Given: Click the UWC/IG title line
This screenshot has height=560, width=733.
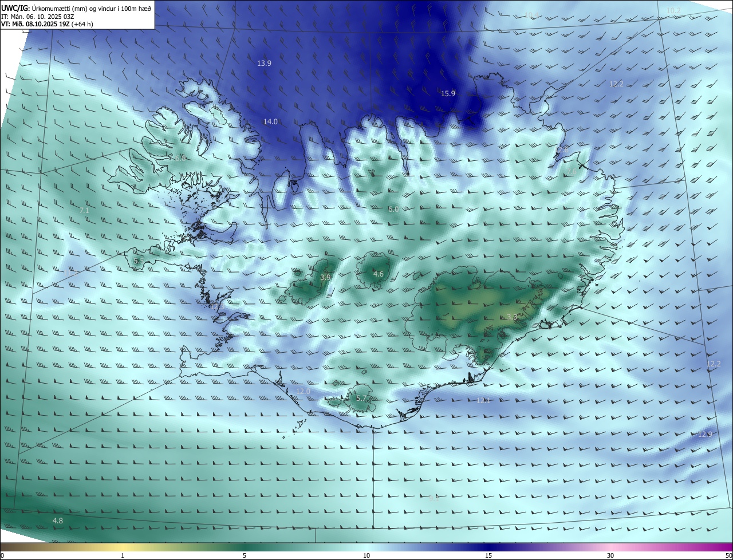Looking at the screenshot, I should 76,9.
